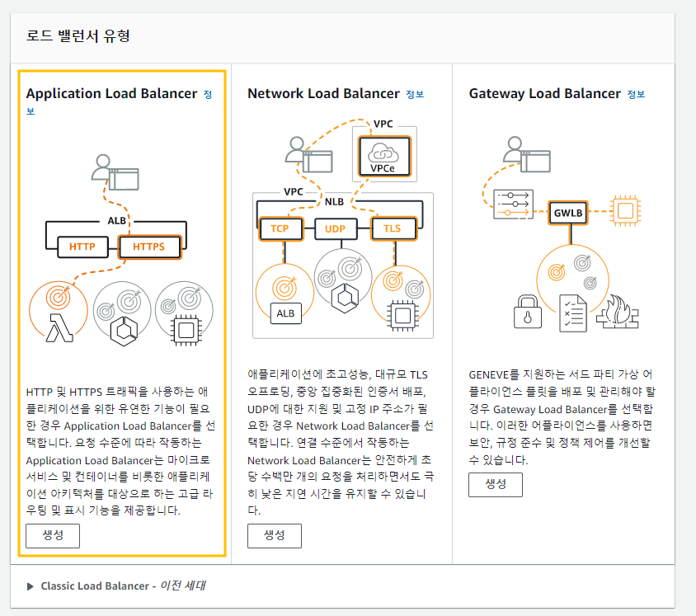The image size is (696, 616).
Task: Click the ALB label in the first diagram
Action: coord(117,220)
